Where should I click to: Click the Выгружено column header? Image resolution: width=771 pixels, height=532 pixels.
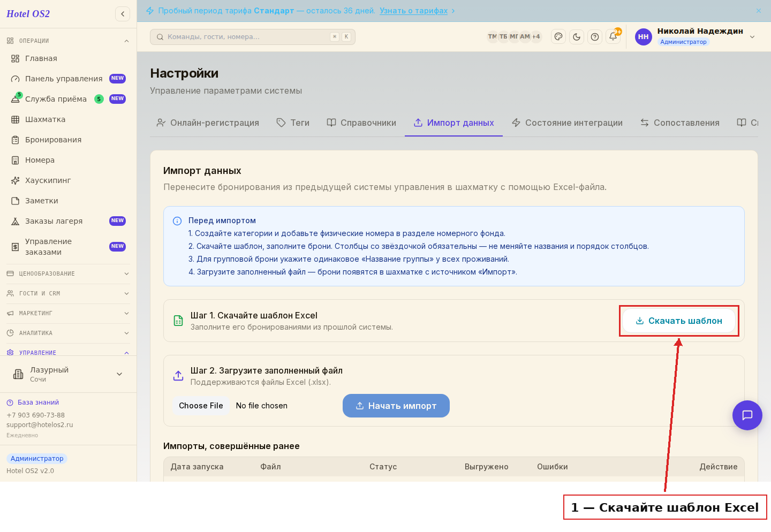point(487,467)
